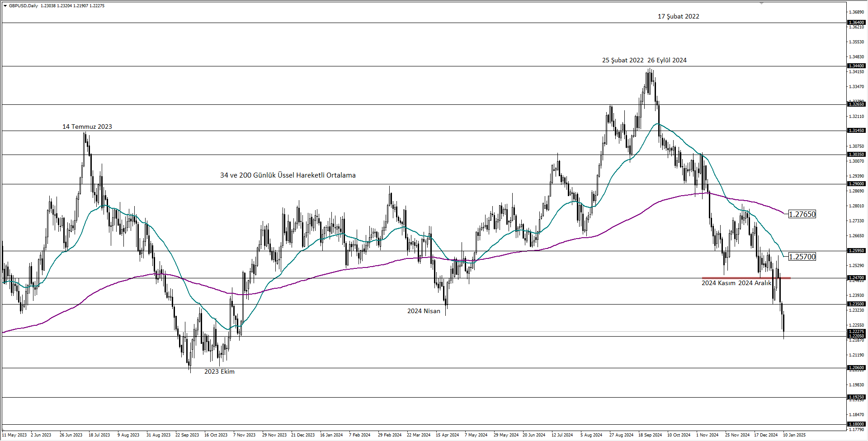Select the '17 Şubat 2022' annotation label

click(678, 16)
